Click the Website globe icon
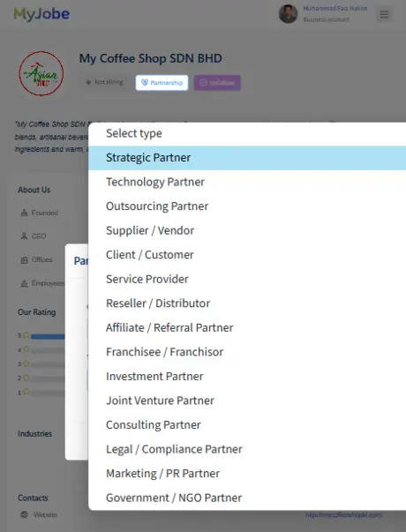This screenshot has height=532, width=406. 24,514
